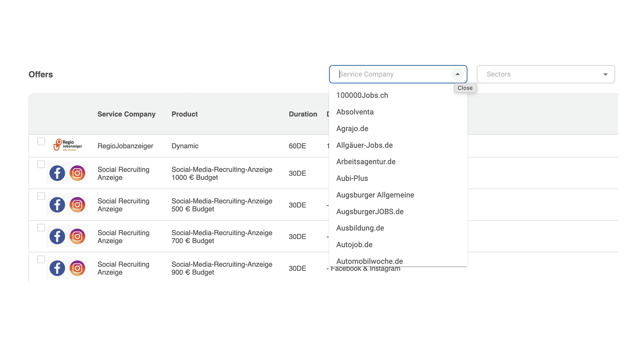Pick Arbeitsagentur.de in dropdown
The height and width of the screenshot is (362, 644).
[398, 162]
